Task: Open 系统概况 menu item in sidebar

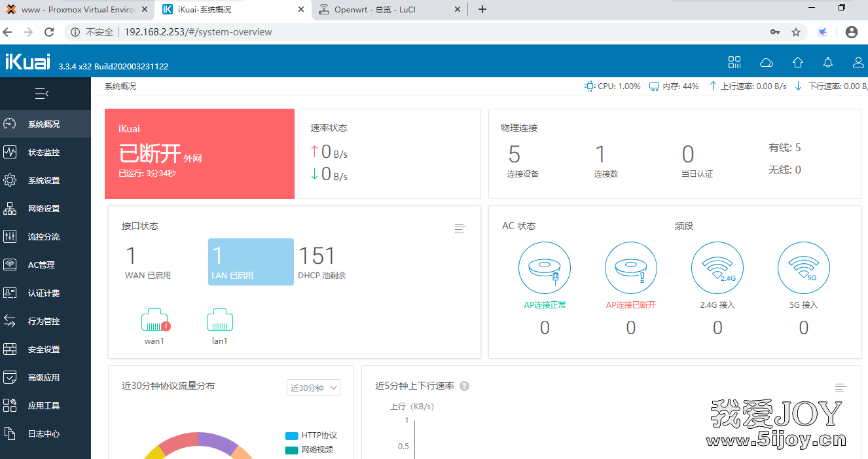Action: [x=45, y=124]
